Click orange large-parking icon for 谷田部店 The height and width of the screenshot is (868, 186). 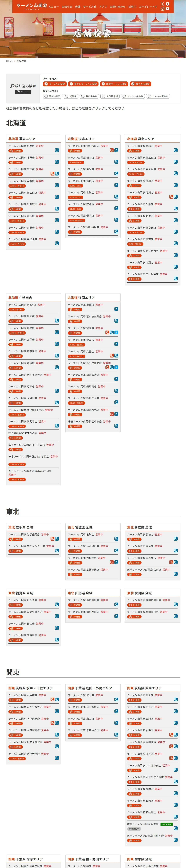[x=171, y=746]
